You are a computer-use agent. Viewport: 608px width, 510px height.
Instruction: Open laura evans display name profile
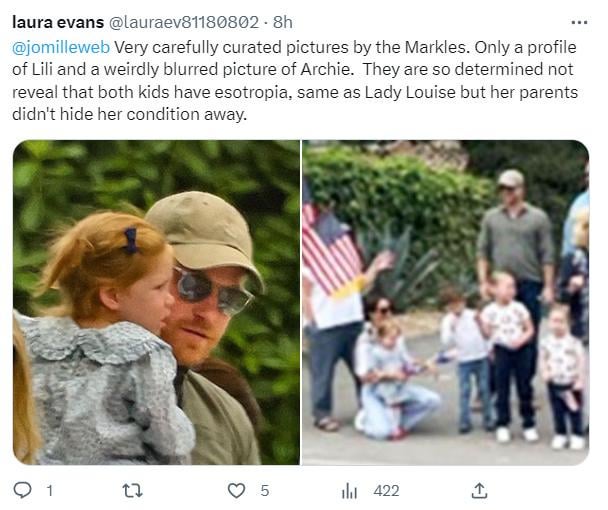pos(51,21)
